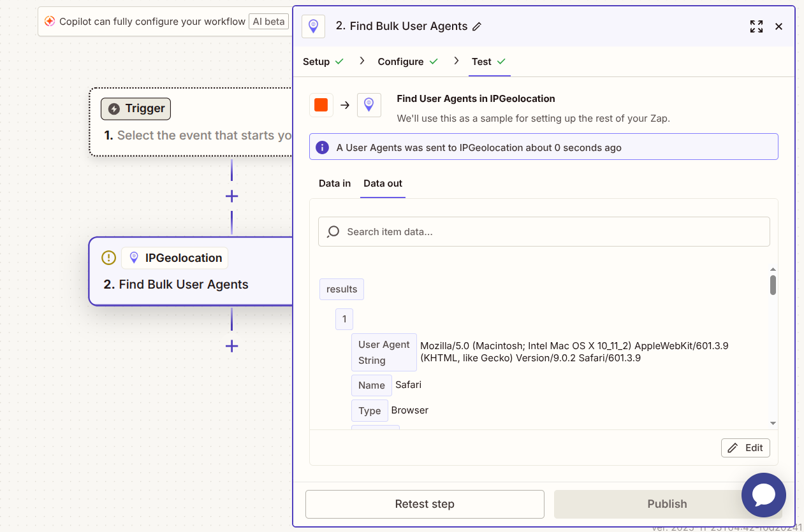This screenshot has width=804, height=532.
Task: Click the Retest step button
Action: point(425,504)
